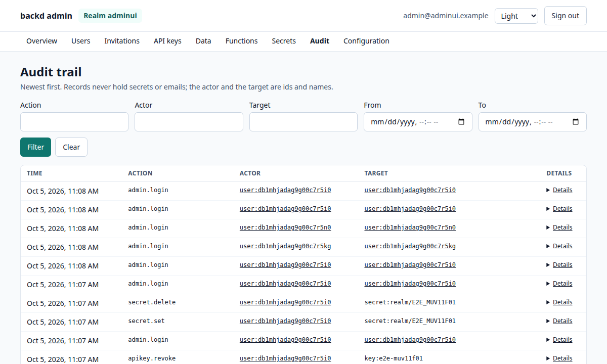The width and height of the screenshot is (607, 364).
Task: Click the timestamp in the secret.delete row
Action: (63, 303)
